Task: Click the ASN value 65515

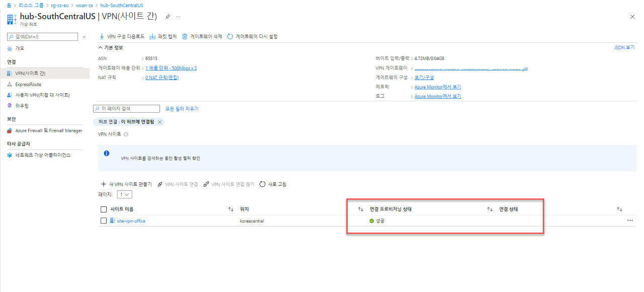Action: coord(151,58)
